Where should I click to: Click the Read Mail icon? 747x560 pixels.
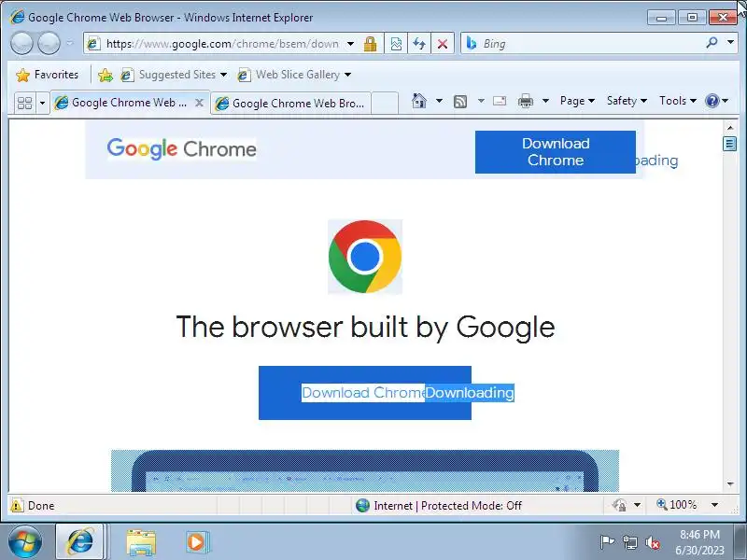[x=500, y=101]
